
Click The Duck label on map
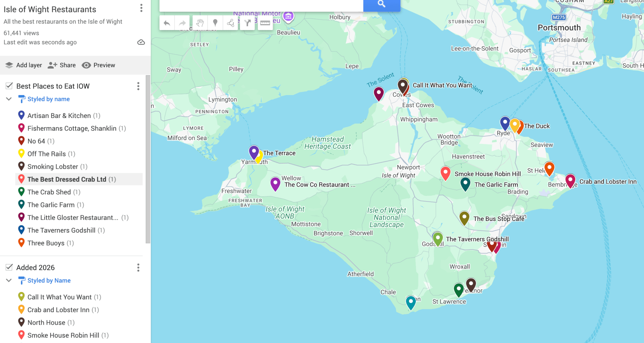(537, 126)
